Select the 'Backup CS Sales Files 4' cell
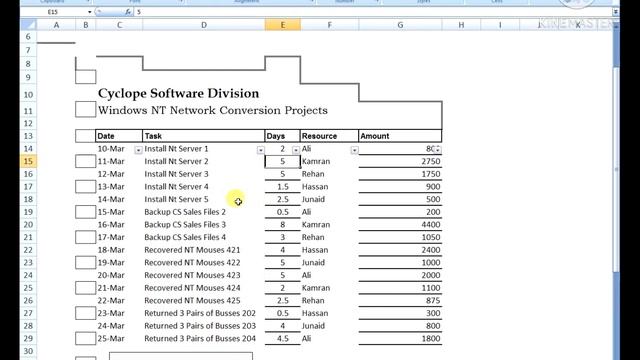640x360 pixels. click(204, 237)
